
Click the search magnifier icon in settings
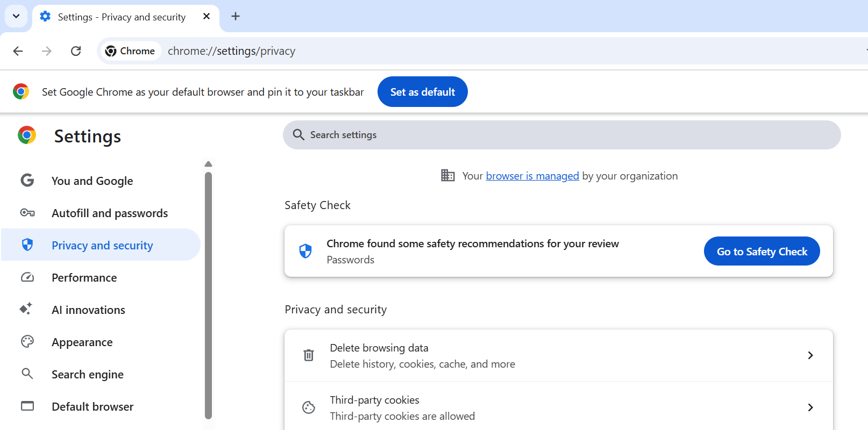pyautogui.click(x=298, y=135)
